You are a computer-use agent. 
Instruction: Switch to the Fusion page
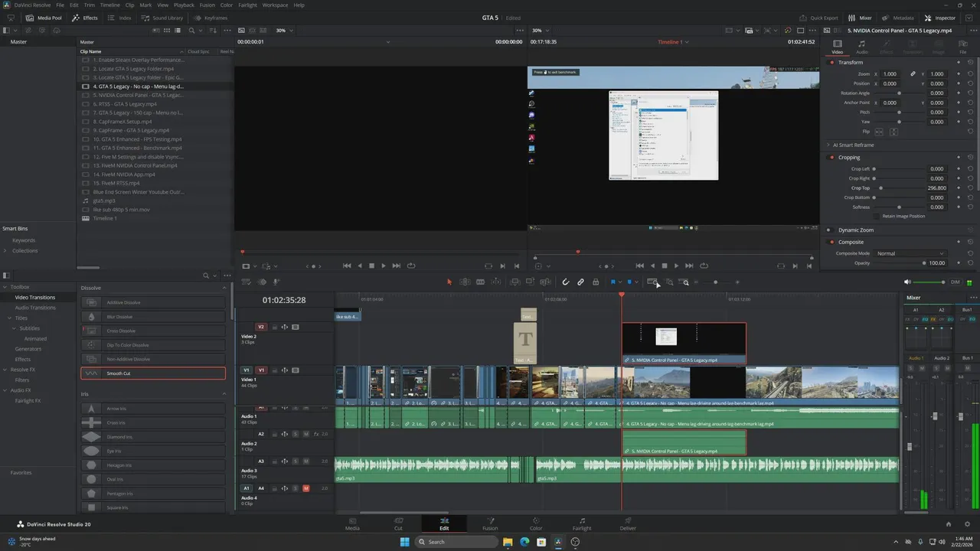490,524
